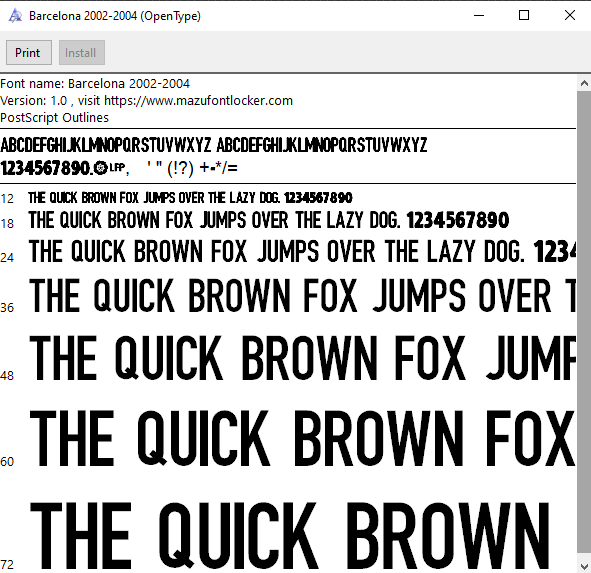Click the mazufontlocker.com URL text
The image size is (591, 573).
(198, 101)
